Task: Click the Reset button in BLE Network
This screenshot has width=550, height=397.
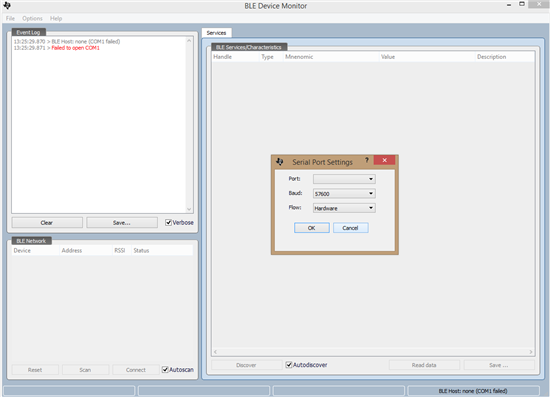Action: tap(35, 370)
